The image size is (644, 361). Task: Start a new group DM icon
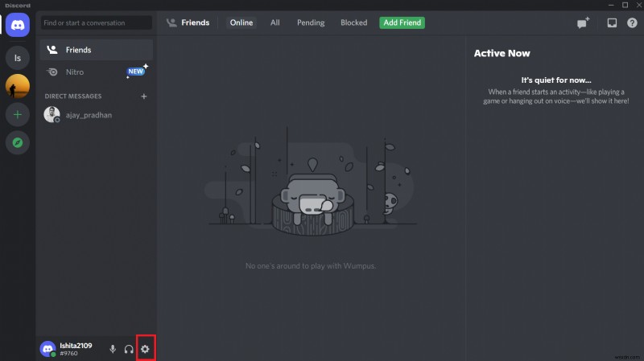click(x=583, y=23)
